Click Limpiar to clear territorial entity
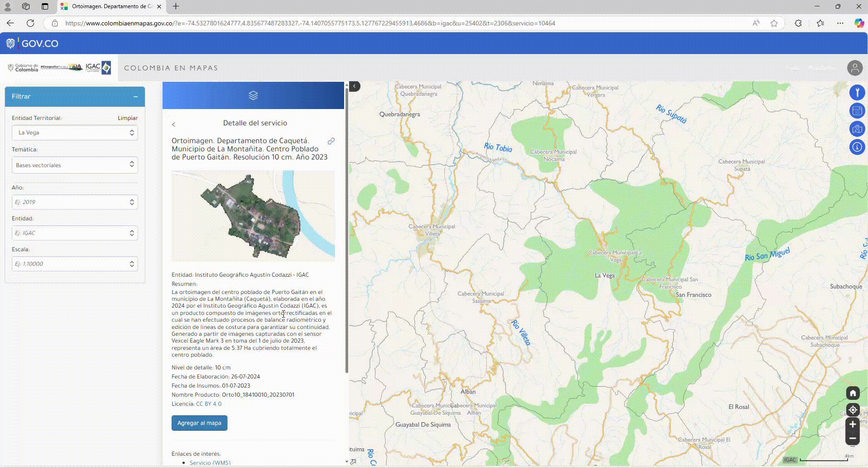Image resolution: width=868 pixels, height=468 pixels. click(x=128, y=118)
